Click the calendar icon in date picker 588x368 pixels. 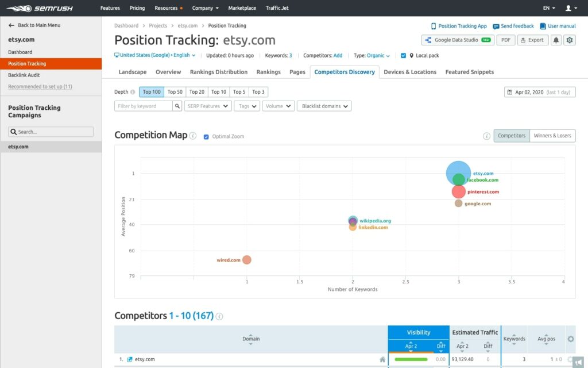pos(510,92)
